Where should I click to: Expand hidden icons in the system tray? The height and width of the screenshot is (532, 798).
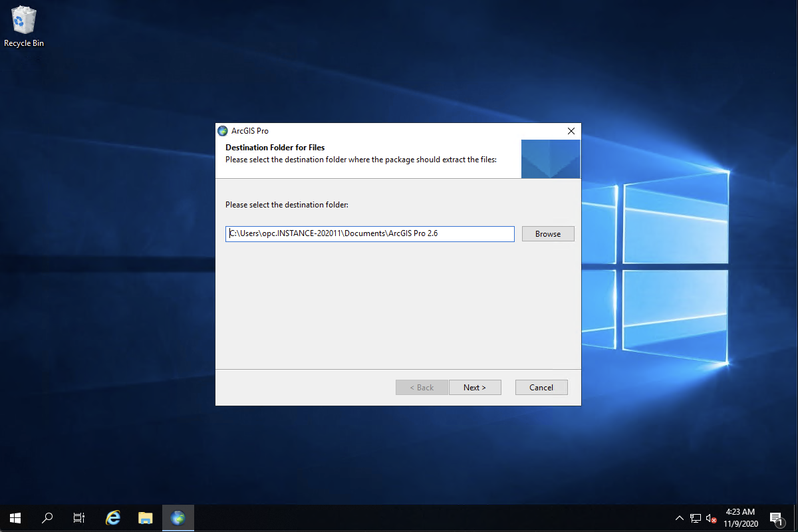(x=679, y=517)
